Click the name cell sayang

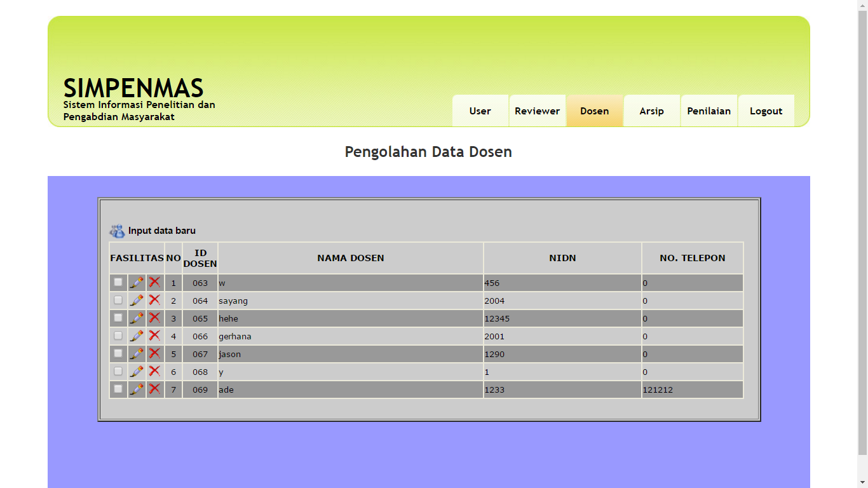351,301
